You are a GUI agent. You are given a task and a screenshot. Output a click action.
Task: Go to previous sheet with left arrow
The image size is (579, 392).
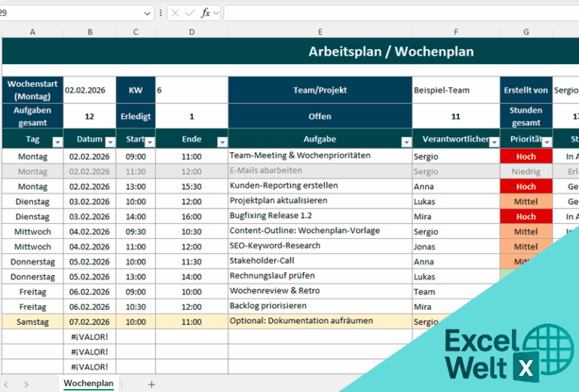coord(6,384)
